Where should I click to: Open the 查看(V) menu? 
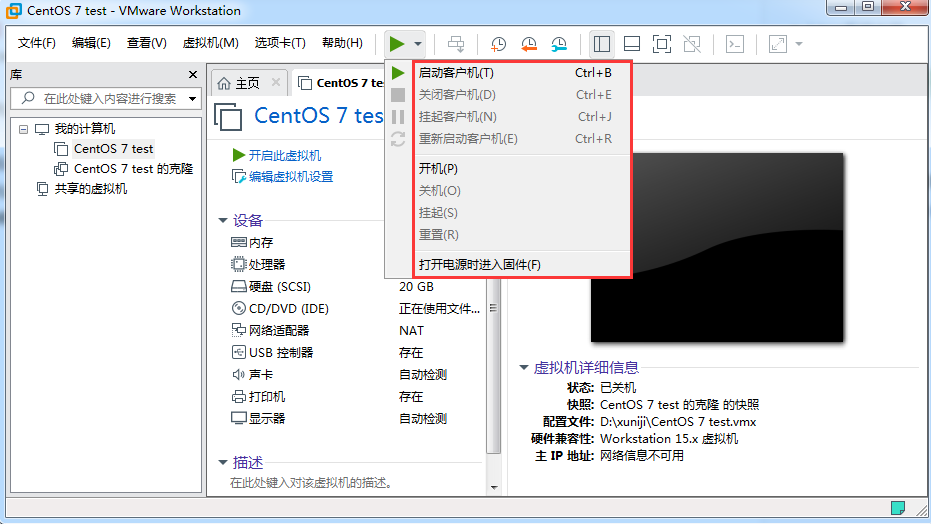point(146,43)
